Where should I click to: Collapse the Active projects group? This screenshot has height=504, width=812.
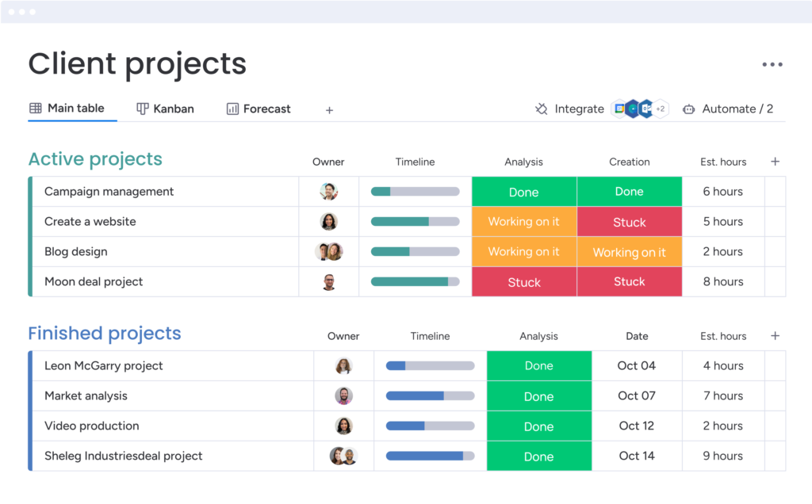pyautogui.click(x=95, y=159)
